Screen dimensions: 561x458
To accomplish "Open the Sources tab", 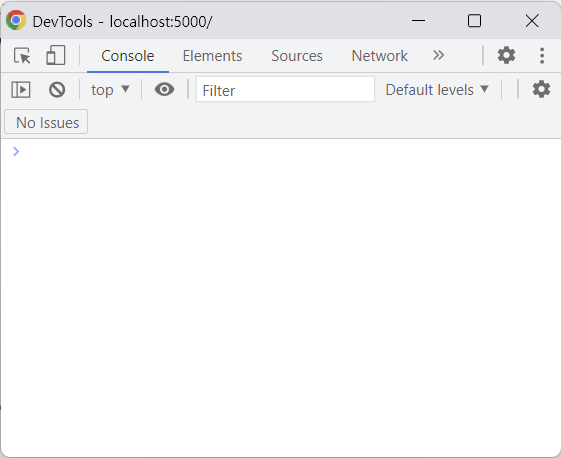I will [297, 56].
